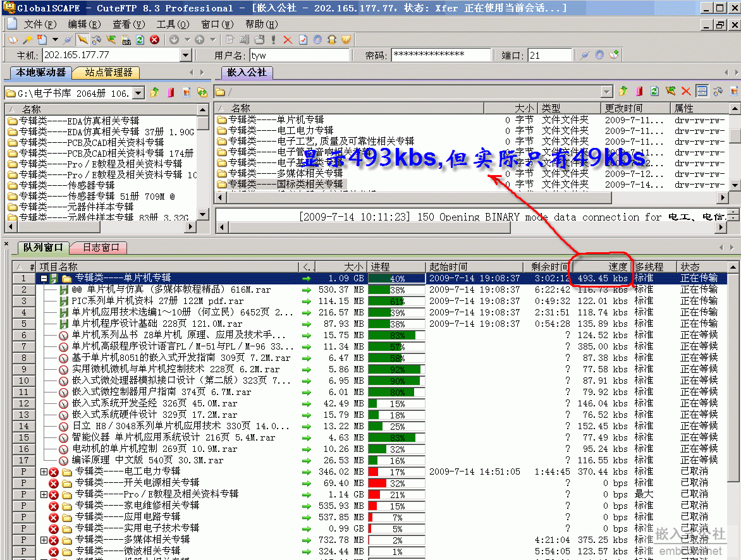
Task: Click the headphones icon in main toolbar
Action: coord(332,40)
